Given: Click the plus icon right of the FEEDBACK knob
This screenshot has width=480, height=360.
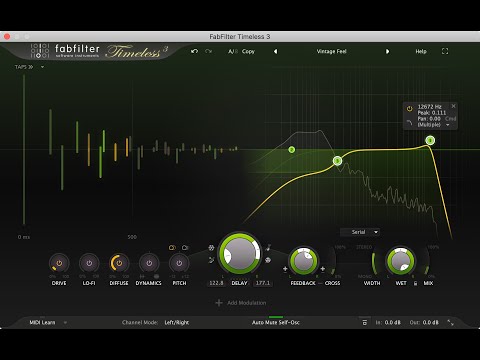Looking at the screenshot, I should 323,269.
